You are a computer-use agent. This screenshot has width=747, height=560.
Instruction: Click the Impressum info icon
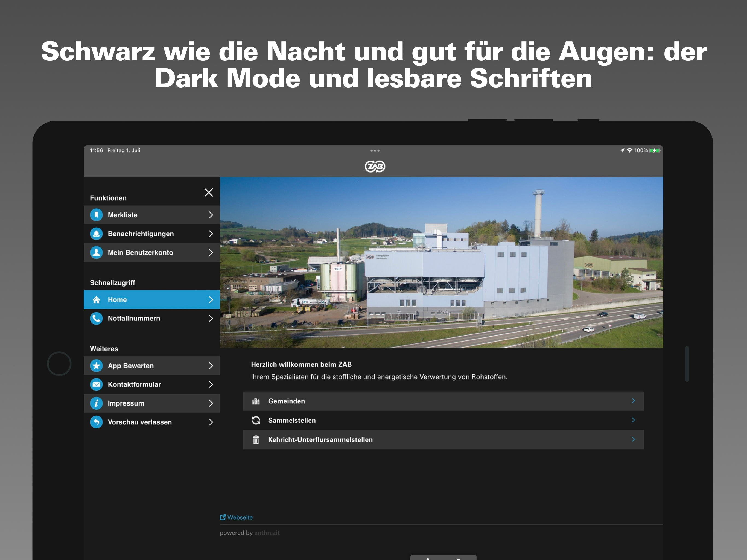(x=96, y=403)
